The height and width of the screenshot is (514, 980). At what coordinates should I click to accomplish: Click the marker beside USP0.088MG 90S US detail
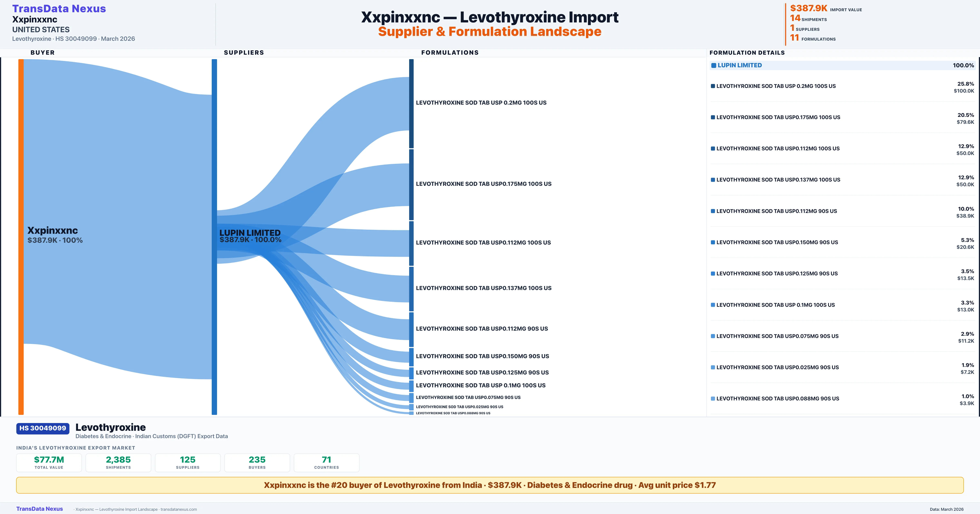pos(713,398)
